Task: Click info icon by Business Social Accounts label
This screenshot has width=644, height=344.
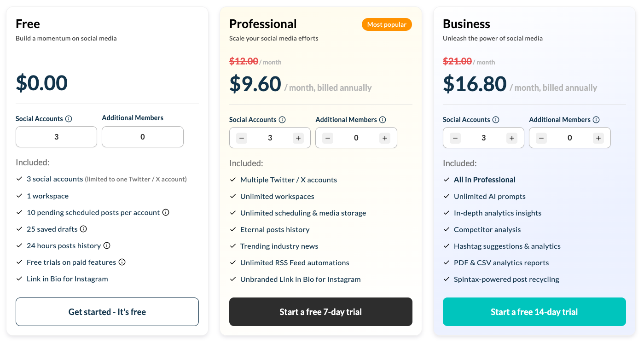Action: [x=496, y=120]
